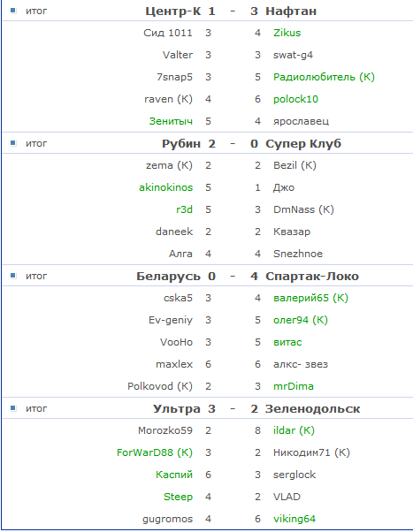
Task: Click player r3d
Action: [185, 209]
